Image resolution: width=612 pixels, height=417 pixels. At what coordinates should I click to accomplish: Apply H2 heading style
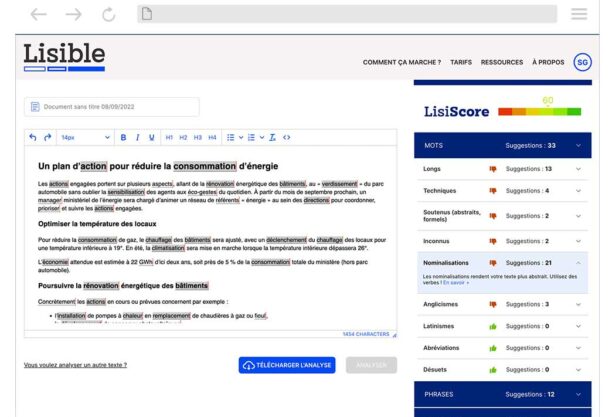tap(183, 137)
